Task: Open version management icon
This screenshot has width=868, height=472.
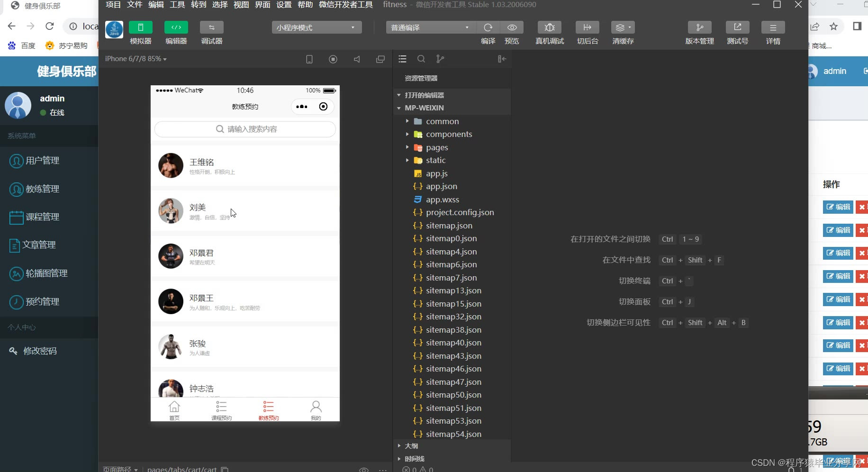Action: coord(700,27)
